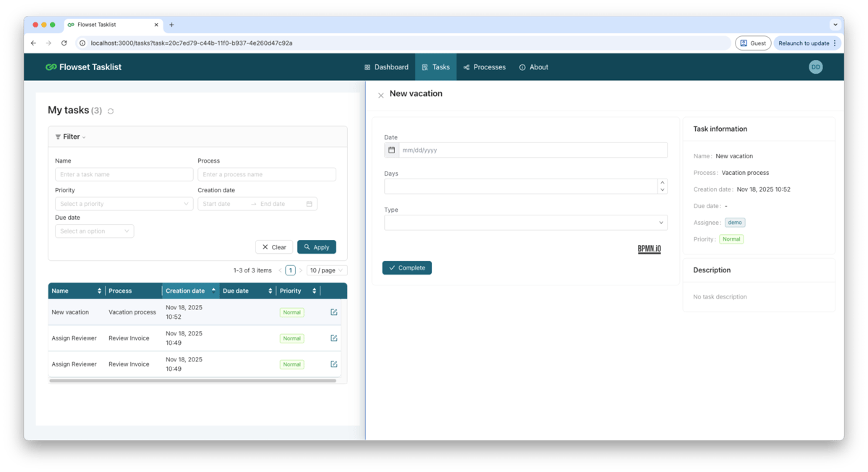Go back with the browser back arrow

pyautogui.click(x=33, y=43)
